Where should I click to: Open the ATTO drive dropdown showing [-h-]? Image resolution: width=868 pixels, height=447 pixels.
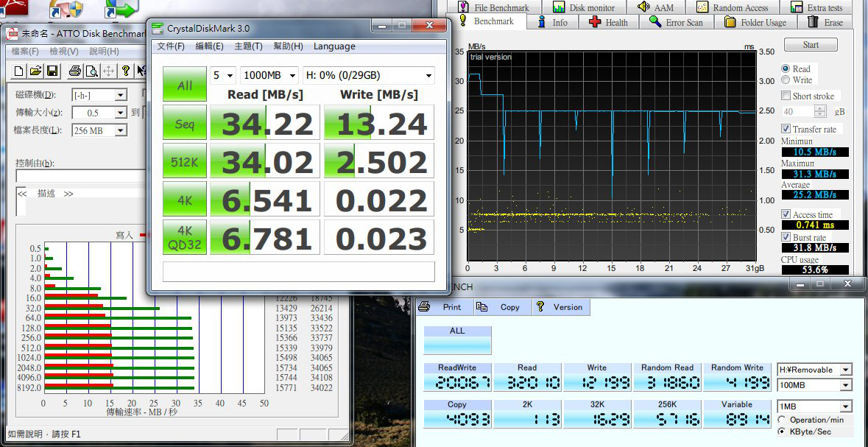(100, 95)
